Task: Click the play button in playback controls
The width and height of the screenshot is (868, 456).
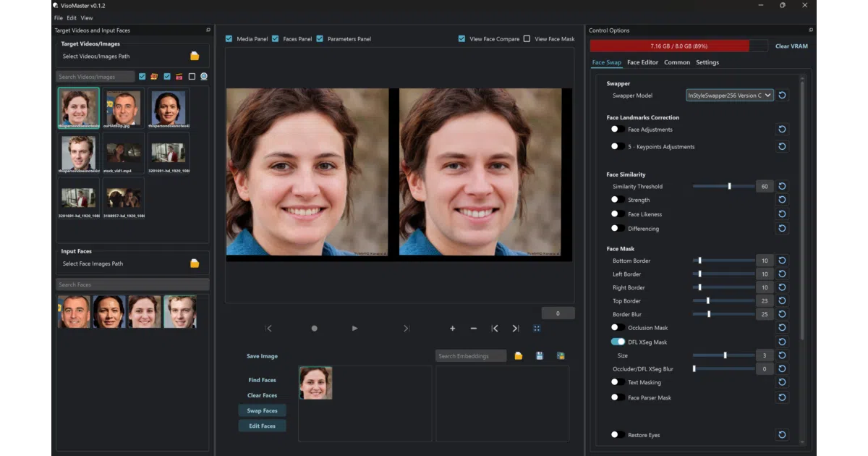Action: (x=354, y=328)
